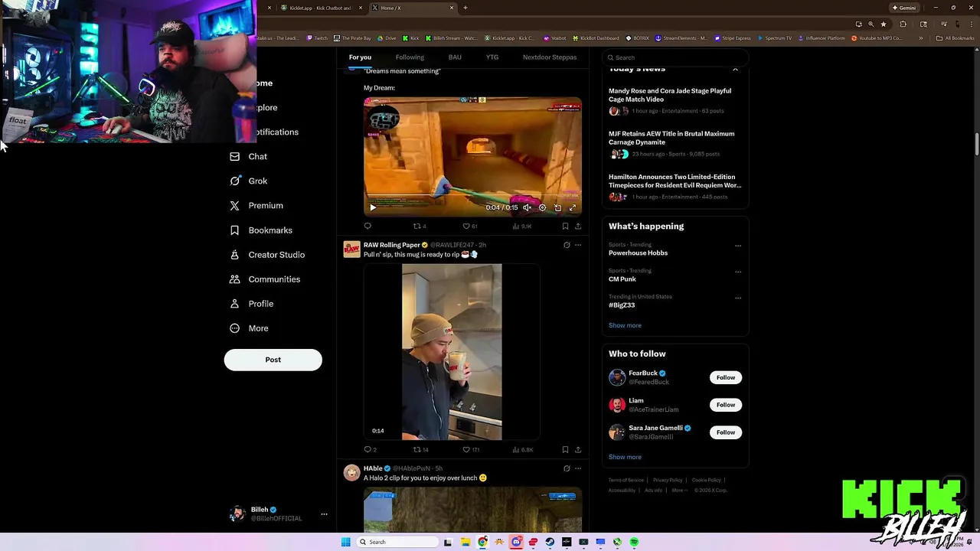Open Grok in the sidebar
980x551 pixels.
249,181
